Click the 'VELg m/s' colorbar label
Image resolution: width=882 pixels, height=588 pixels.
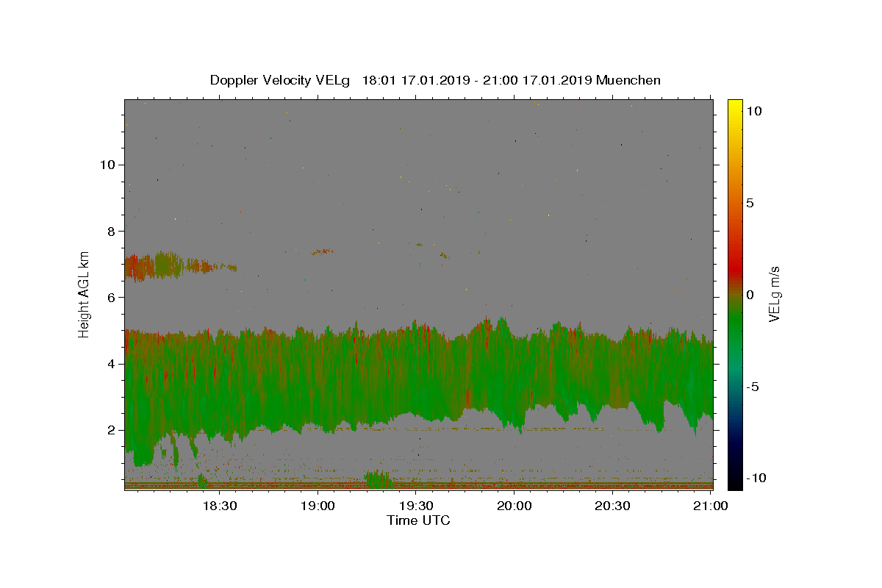tap(773, 294)
